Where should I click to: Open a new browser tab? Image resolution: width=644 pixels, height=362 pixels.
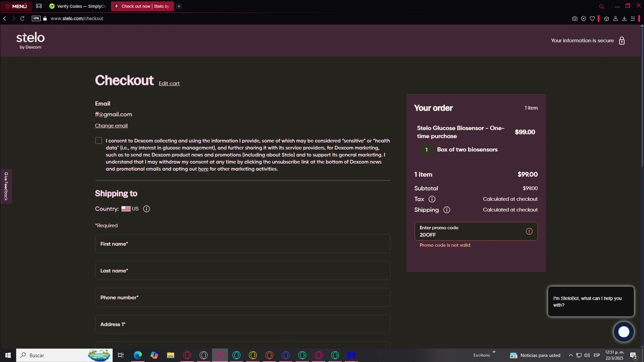(179, 6)
